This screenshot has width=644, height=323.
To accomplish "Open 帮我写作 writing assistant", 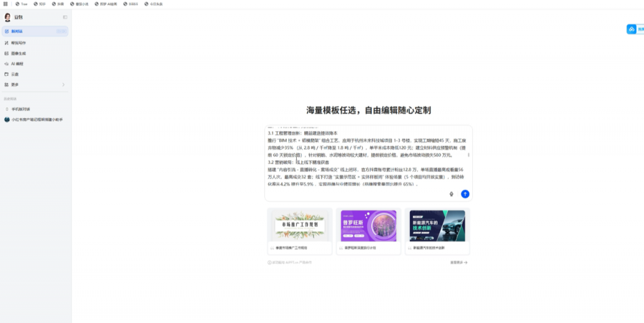I will [x=35, y=43].
